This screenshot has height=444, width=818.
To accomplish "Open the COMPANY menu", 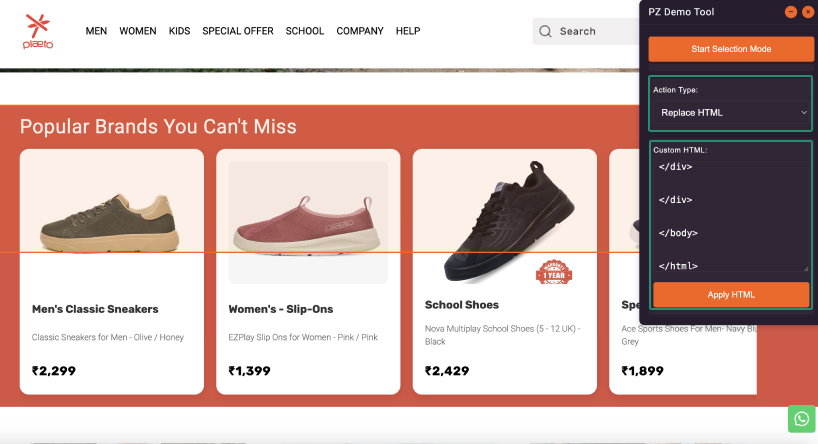I will coord(360,31).
